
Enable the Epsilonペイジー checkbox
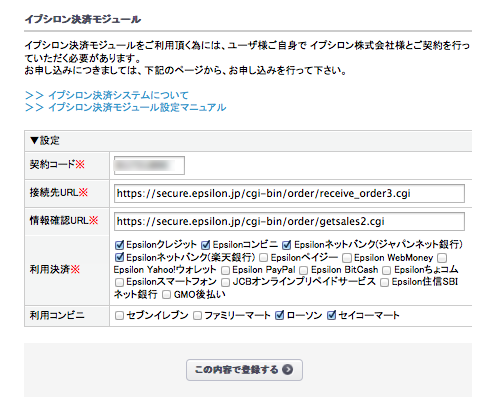click(x=263, y=258)
